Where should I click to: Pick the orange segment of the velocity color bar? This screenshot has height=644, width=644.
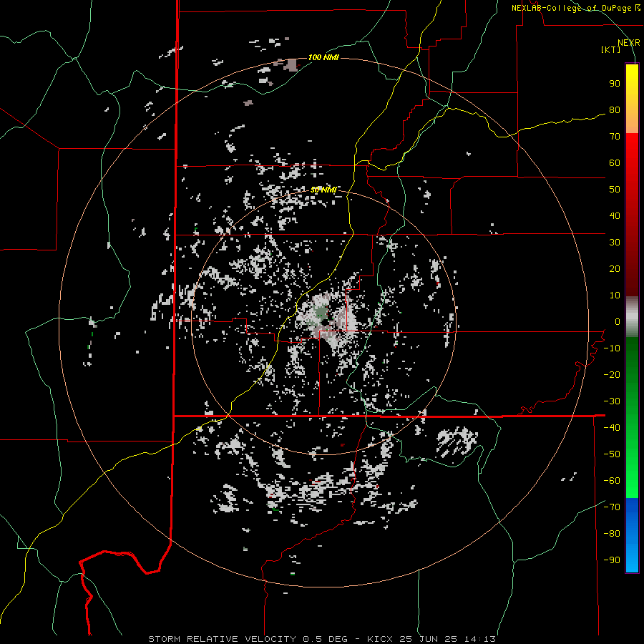point(632,119)
